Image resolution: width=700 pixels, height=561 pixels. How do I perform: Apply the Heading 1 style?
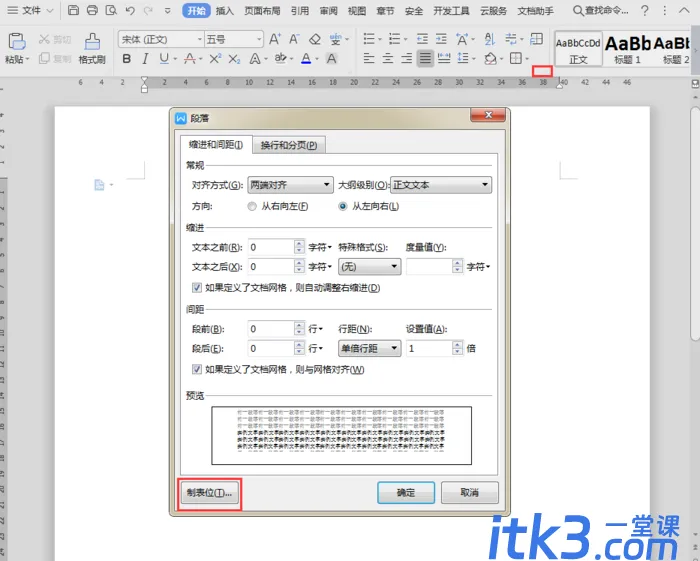click(x=627, y=49)
